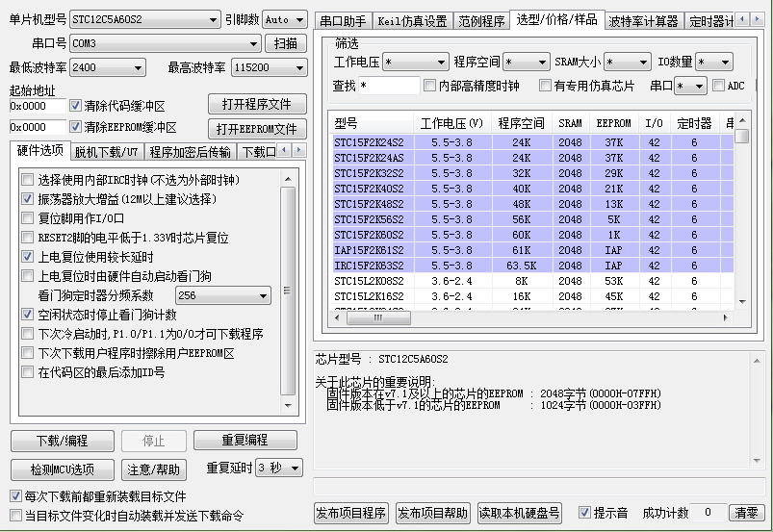
Task: Switch to 程序加密后传输 tab
Action: 190,152
